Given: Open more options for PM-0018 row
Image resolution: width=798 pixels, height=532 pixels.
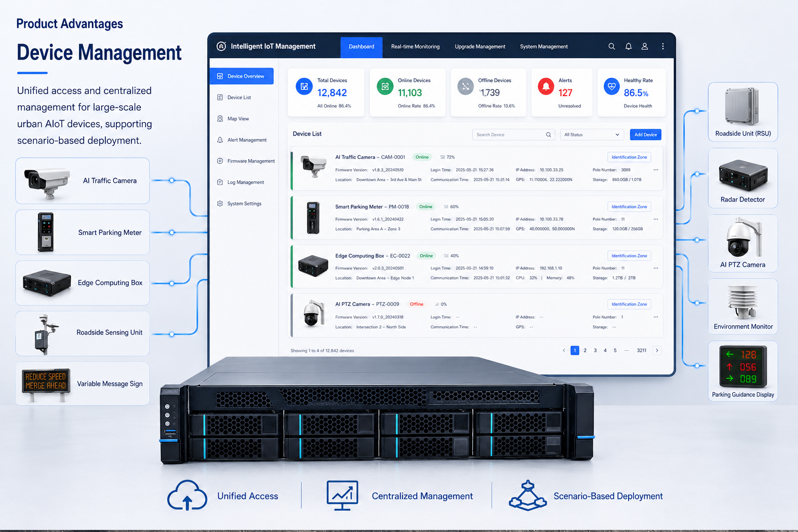Looking at the screenshot, I should click(656, 219).
